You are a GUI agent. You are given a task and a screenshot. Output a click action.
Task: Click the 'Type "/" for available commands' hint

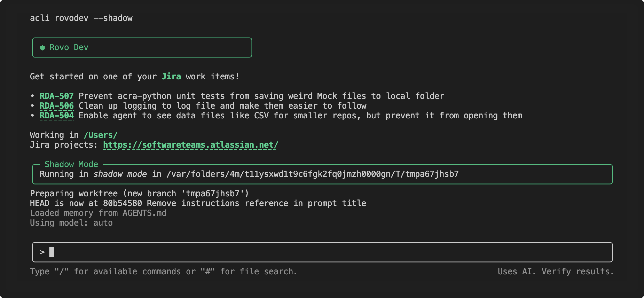coord(163,272)
